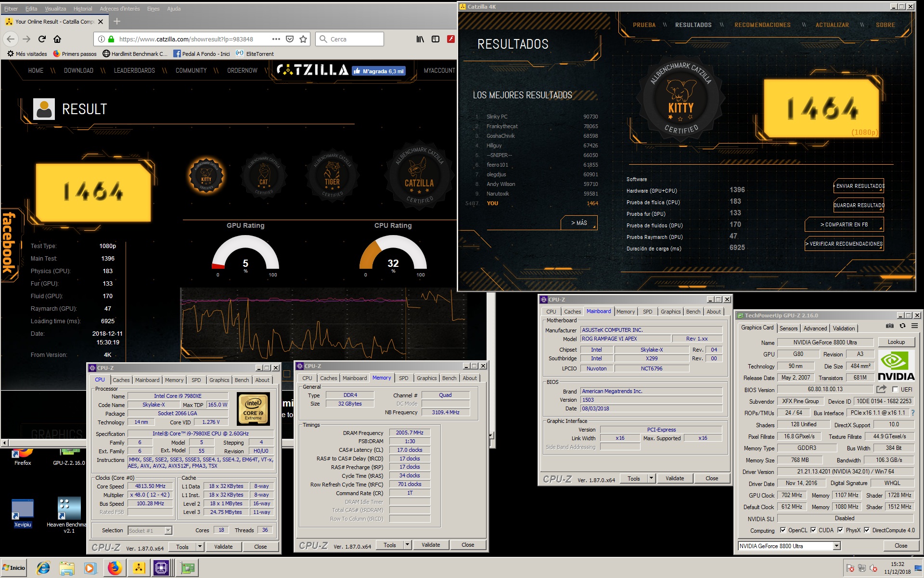Image resolution: width=924 pixels, height=578 pixels.
Task: Click the NVIDIA logo in GPU-Z
Action: pyautogui.click(x=896, y=366)
